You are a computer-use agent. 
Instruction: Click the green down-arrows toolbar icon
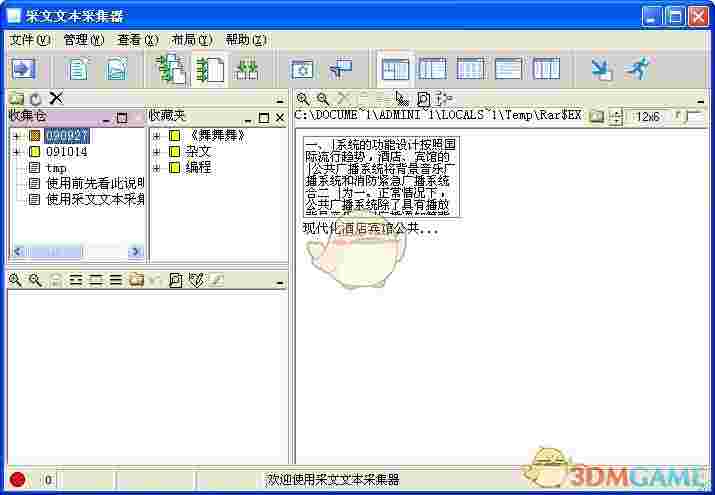tap(247, 70)
